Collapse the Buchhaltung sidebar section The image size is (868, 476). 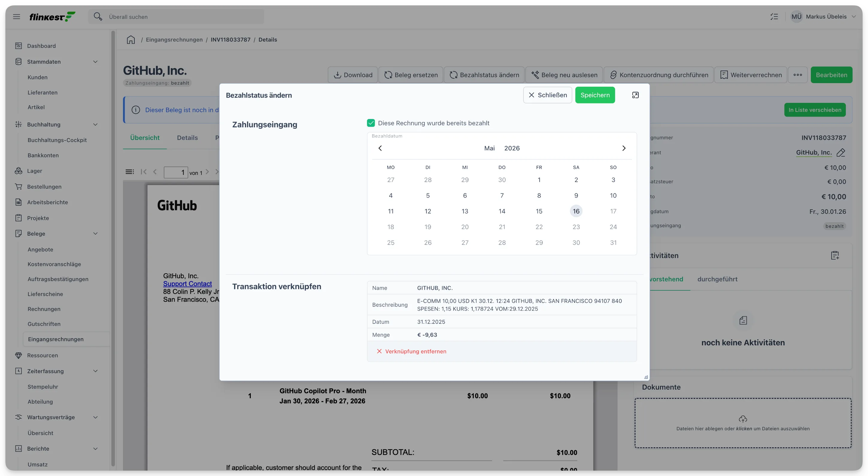95,125
